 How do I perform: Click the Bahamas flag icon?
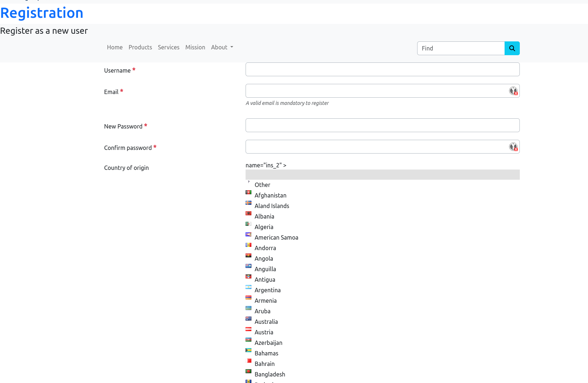(x=248, y=350)
